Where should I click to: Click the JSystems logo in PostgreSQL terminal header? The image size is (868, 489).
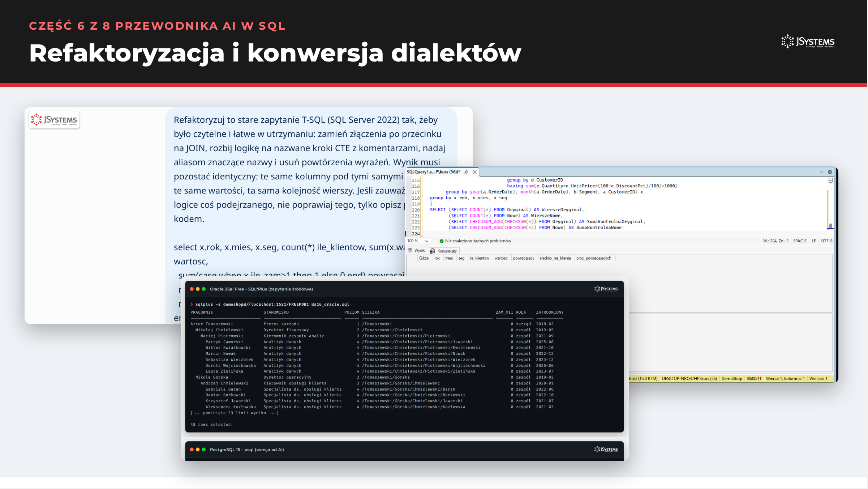coord(606,449)
